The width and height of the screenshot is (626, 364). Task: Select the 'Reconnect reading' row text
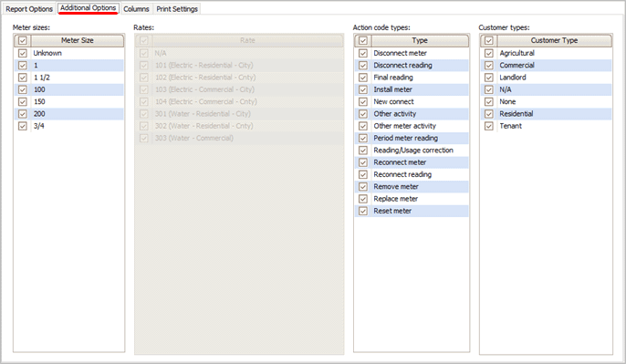coord(402,175)
